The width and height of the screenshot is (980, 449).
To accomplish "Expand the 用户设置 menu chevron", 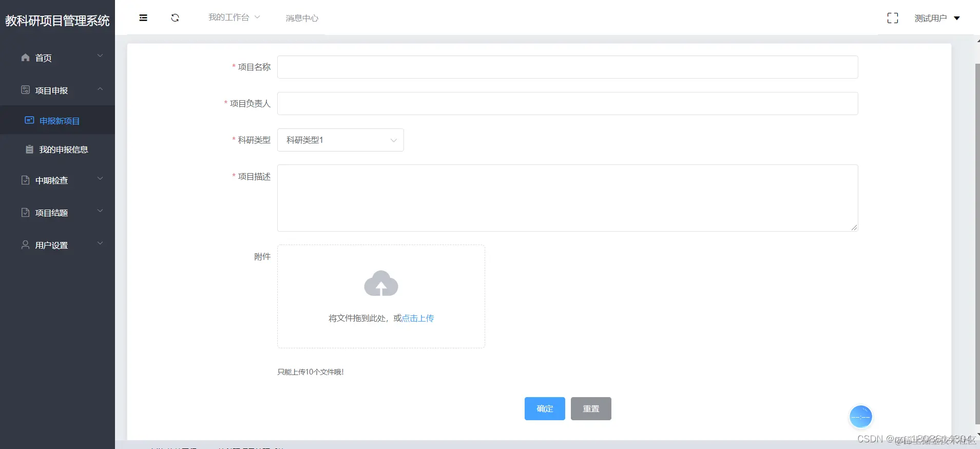I will (100, 243).
